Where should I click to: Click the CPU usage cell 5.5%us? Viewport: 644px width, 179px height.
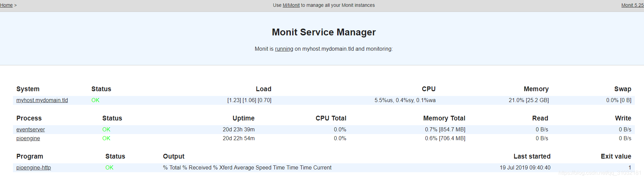coord(405,100)
